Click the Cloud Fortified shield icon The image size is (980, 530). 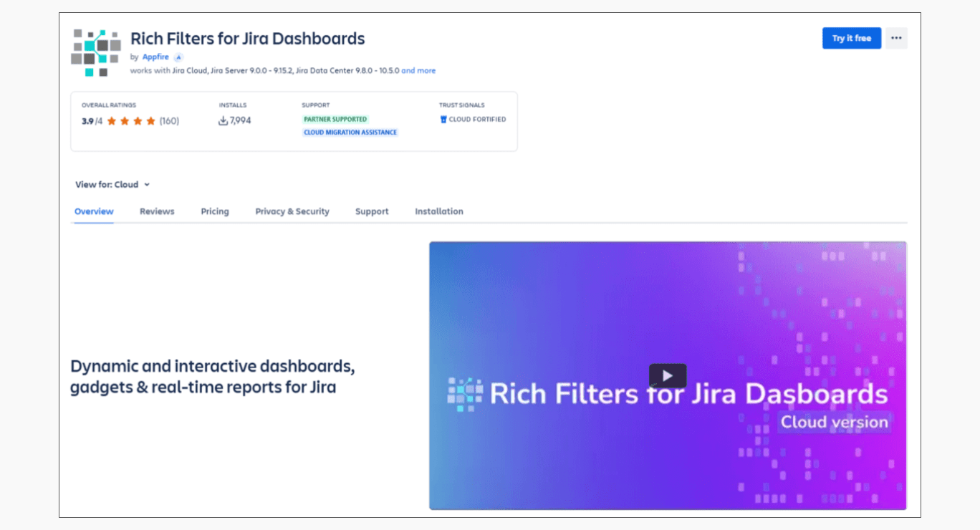(443, 120)
